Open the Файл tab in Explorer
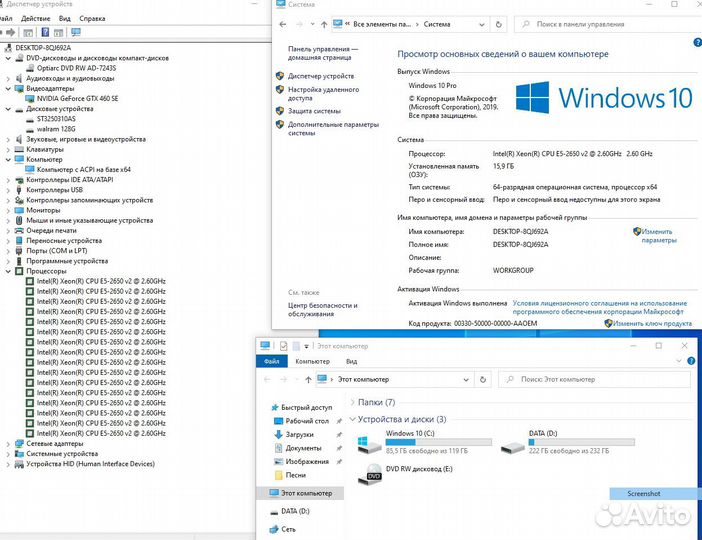 pos(272,361)
